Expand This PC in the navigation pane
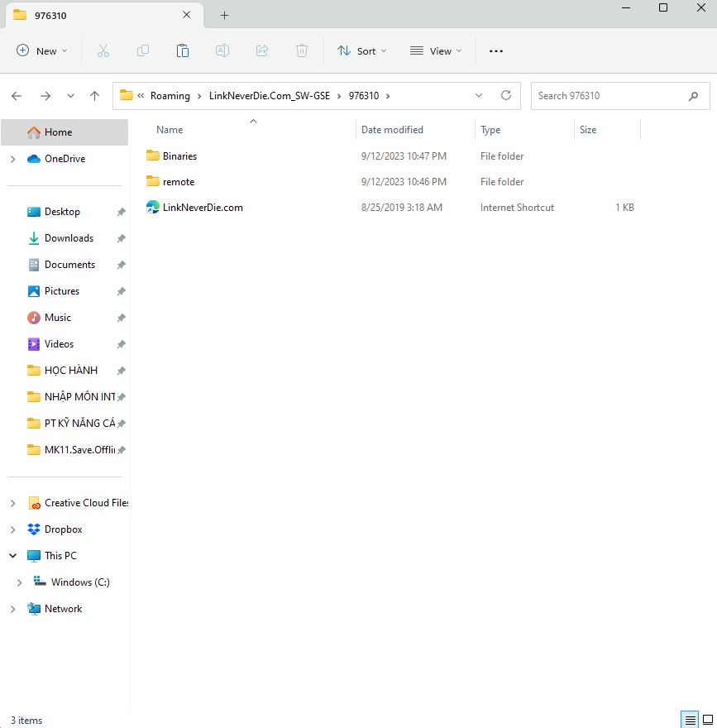The image size is (717, 728). pos(12,555)
